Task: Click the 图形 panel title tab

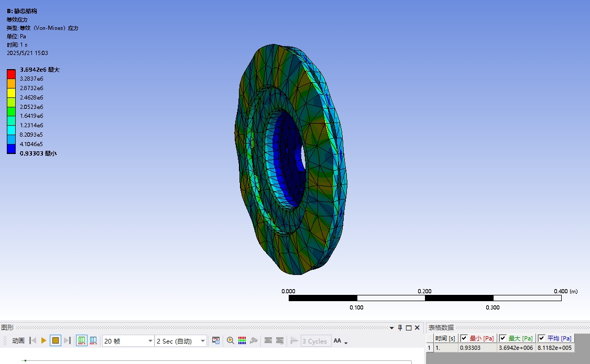Action: point(7,327)
